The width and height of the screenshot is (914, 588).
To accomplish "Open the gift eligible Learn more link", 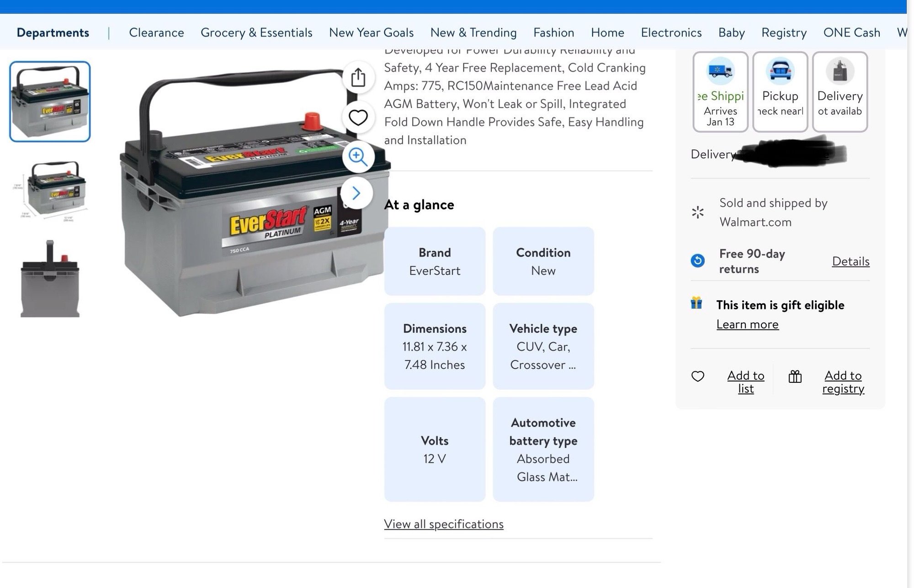I will pos(747,324).
